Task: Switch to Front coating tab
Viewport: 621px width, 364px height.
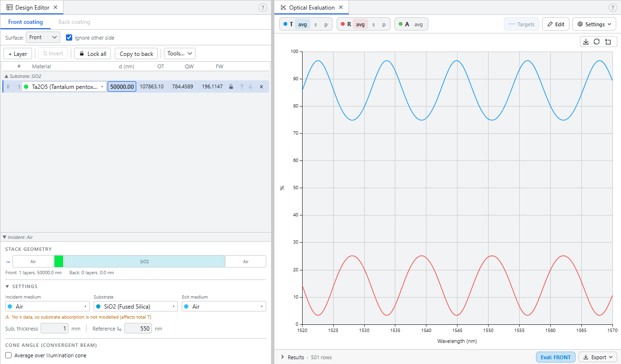Action: point(25,22)
